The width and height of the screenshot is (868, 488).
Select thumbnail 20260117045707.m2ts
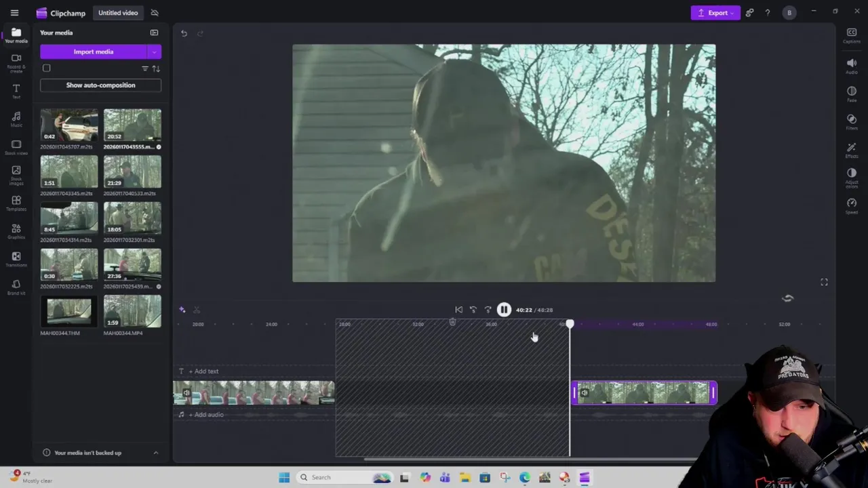point(68,125)
